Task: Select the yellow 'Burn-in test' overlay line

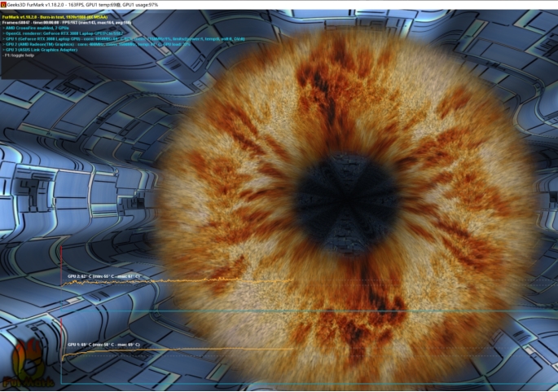Action: (55, 17)
